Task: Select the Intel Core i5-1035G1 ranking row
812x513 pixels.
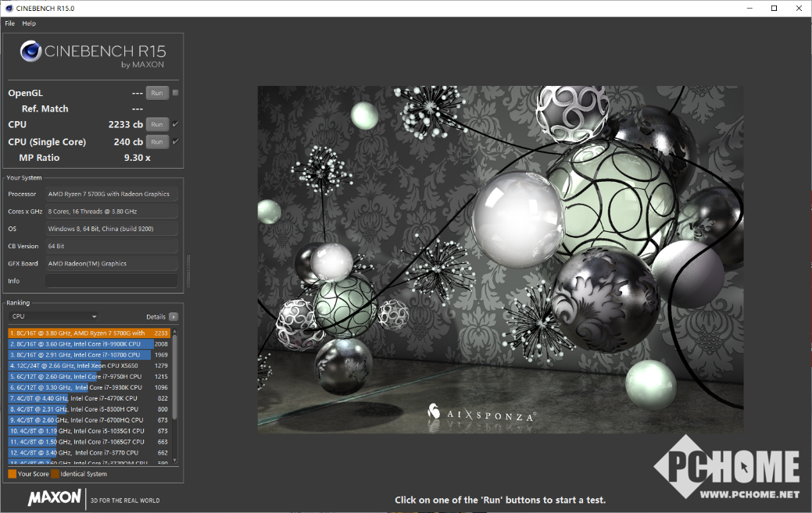Action: 89,431
